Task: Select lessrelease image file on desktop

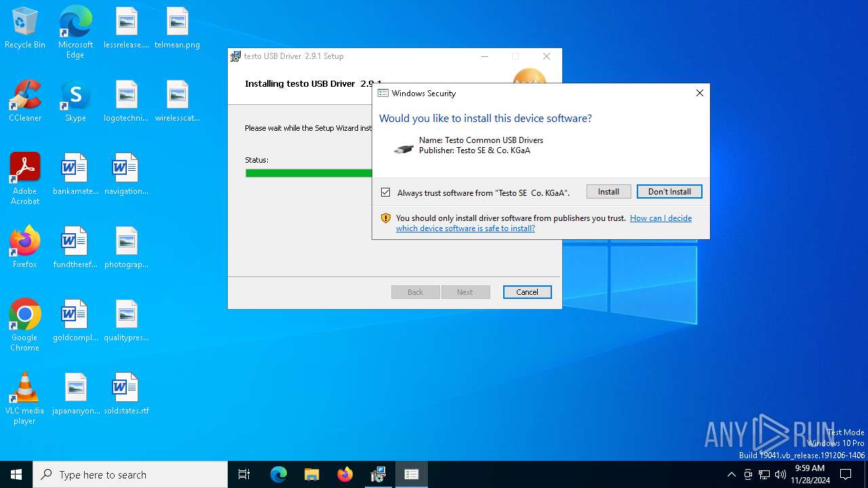Action: pyautogui.click(x=126, y=28)
